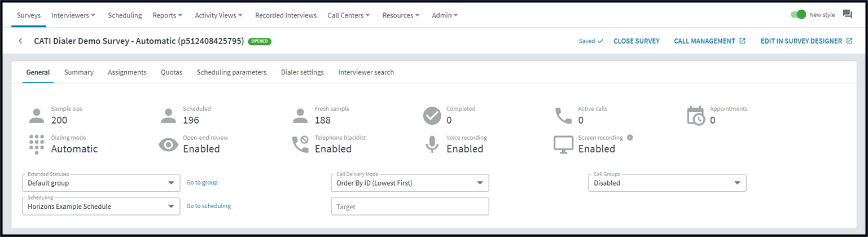
Task: Open the Interviewers menu
Action: 73,15
